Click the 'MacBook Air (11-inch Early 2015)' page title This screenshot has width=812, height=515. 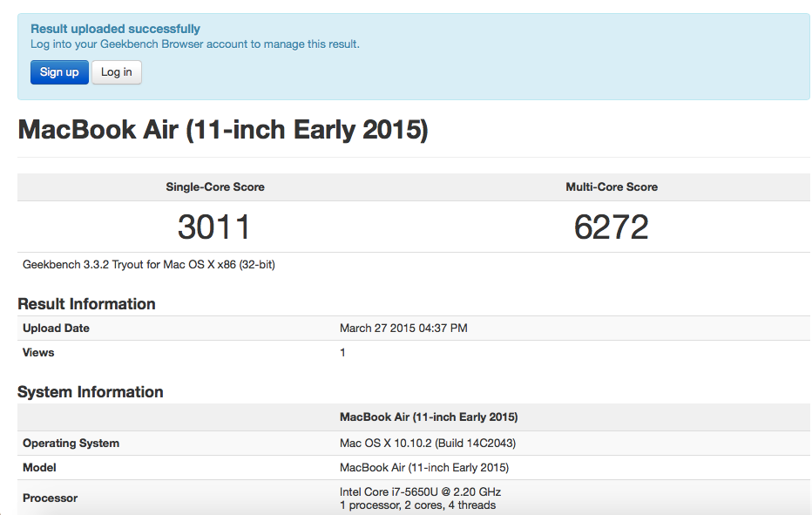tap(223, 130)
